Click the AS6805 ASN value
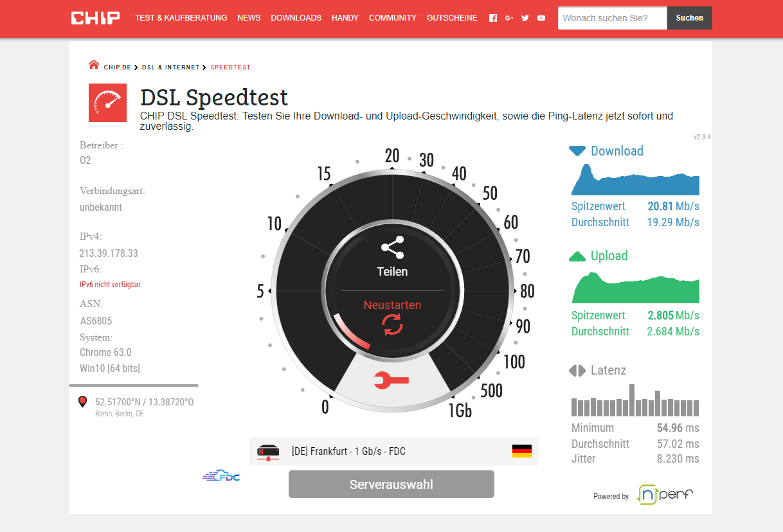The image size is (783, 532). point(96,321)
